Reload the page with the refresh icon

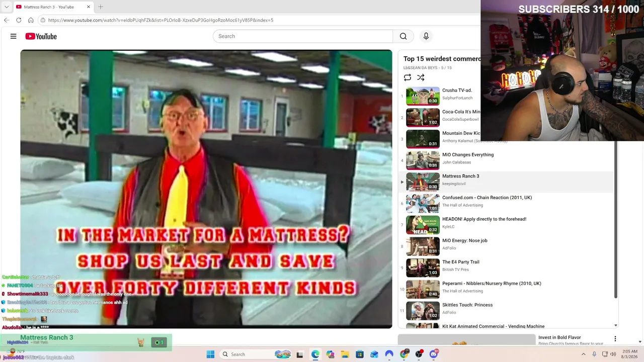click(x=19, y=20)
